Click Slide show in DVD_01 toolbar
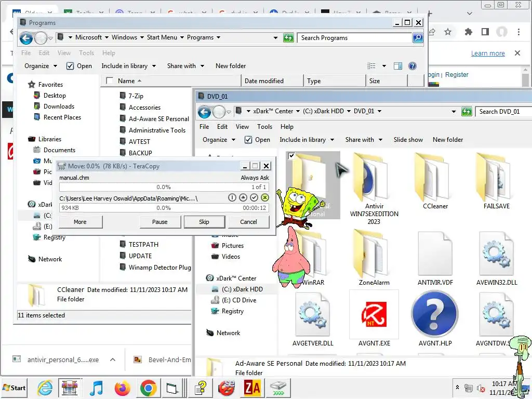 (x=408, y=140)
